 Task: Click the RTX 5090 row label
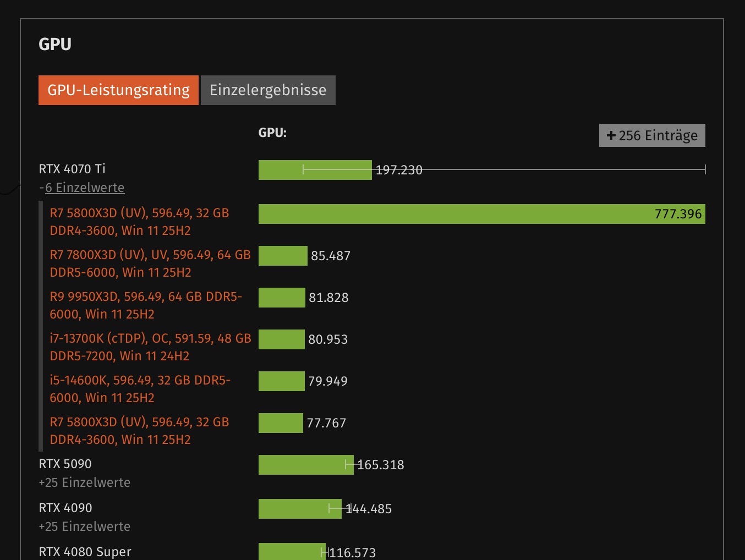tap(65, 464)
